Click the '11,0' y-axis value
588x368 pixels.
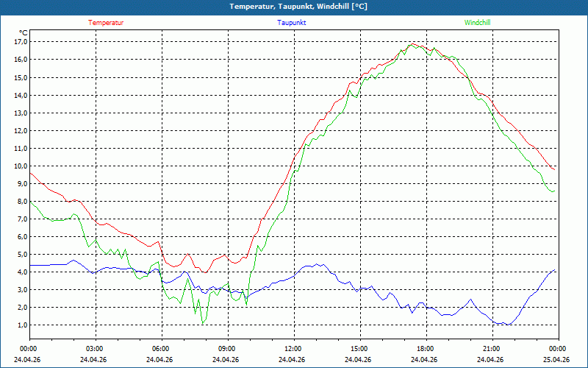tap(21, 148)
